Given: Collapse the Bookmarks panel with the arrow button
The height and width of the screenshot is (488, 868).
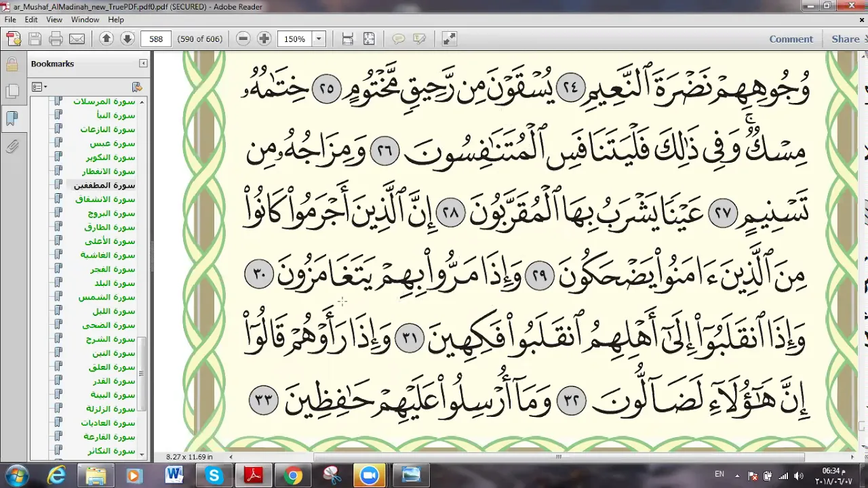Looking at the screenshot, I should click(x=143, y=64).
